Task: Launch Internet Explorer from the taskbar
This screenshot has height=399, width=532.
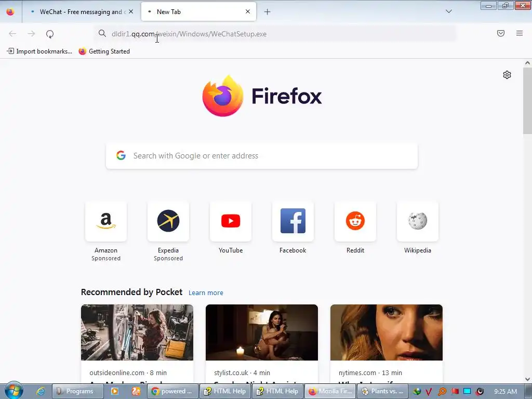Action: 41,391
